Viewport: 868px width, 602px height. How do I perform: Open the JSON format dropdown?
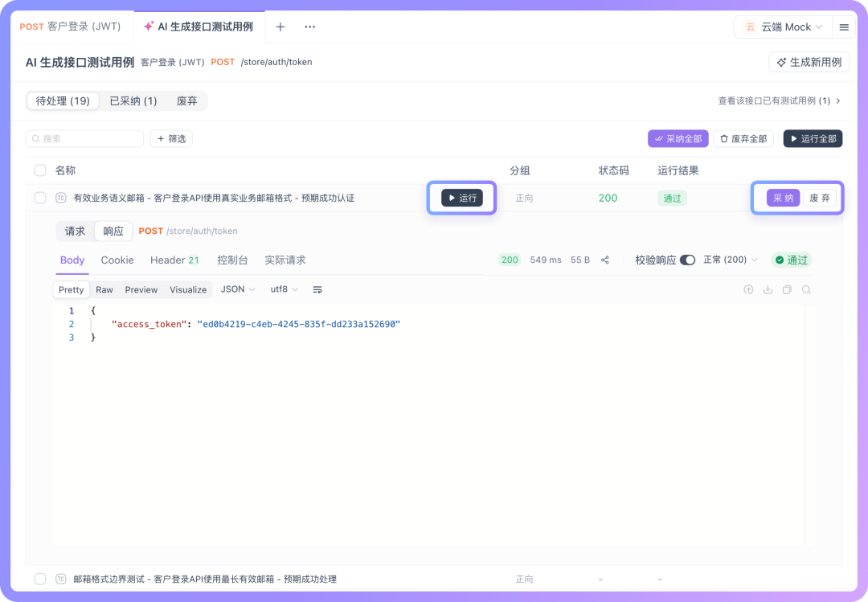(238, 289)
